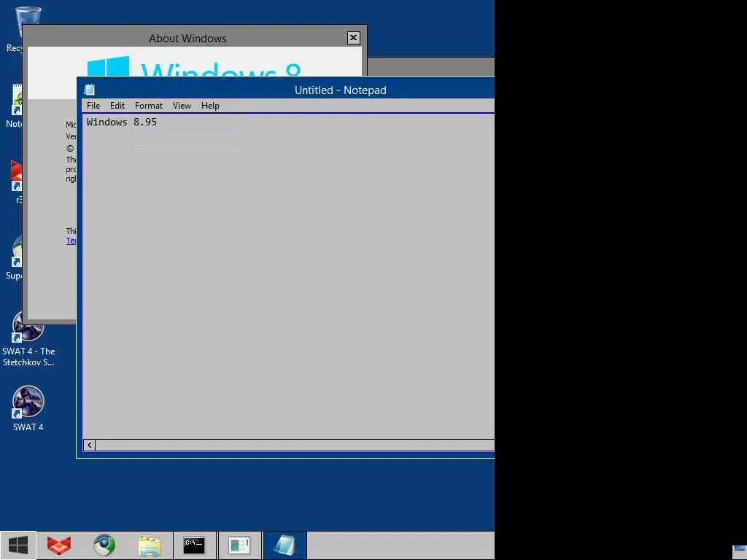Image resolution: width=747 pixels, height=560 pixels.
Task: Open the File menu in Notepad
Action: (93, 106)
